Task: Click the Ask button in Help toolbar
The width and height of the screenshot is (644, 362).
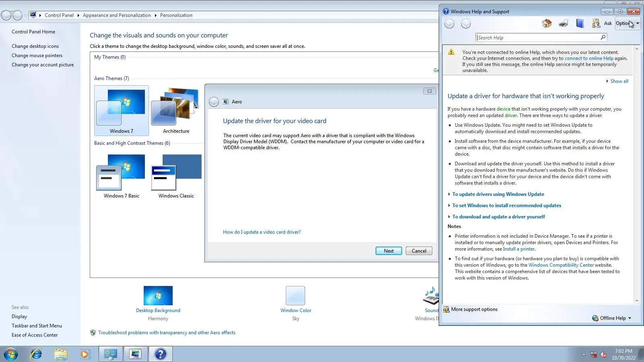Action: pos(602,23)
